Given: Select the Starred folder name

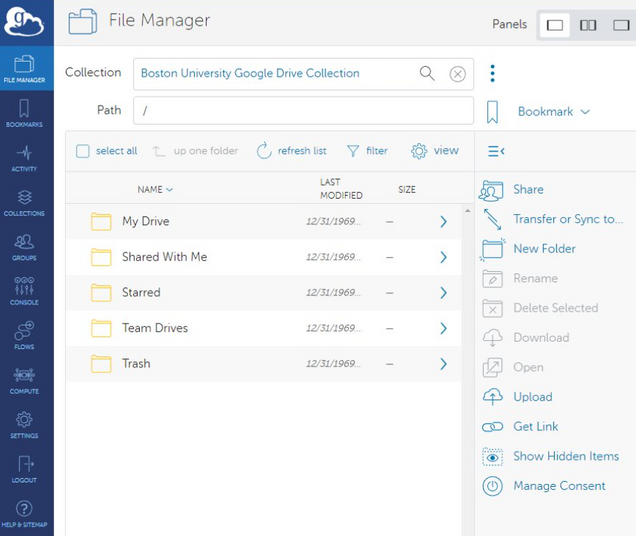Looking at the screenshot, I should coord(141,293).
